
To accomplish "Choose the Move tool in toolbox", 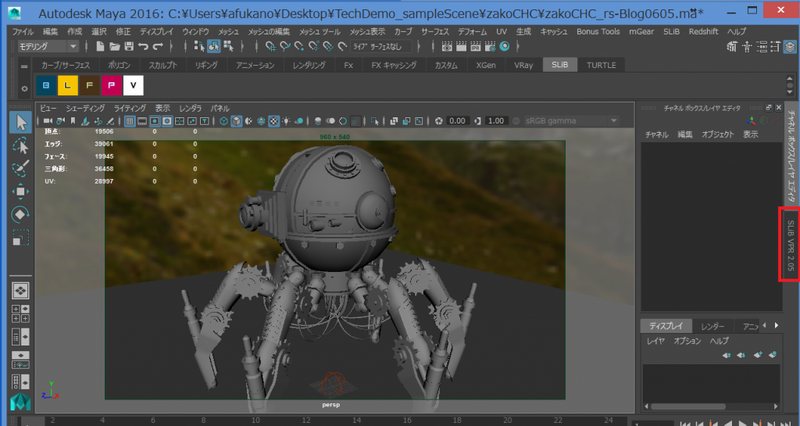I will pos(20,191).
